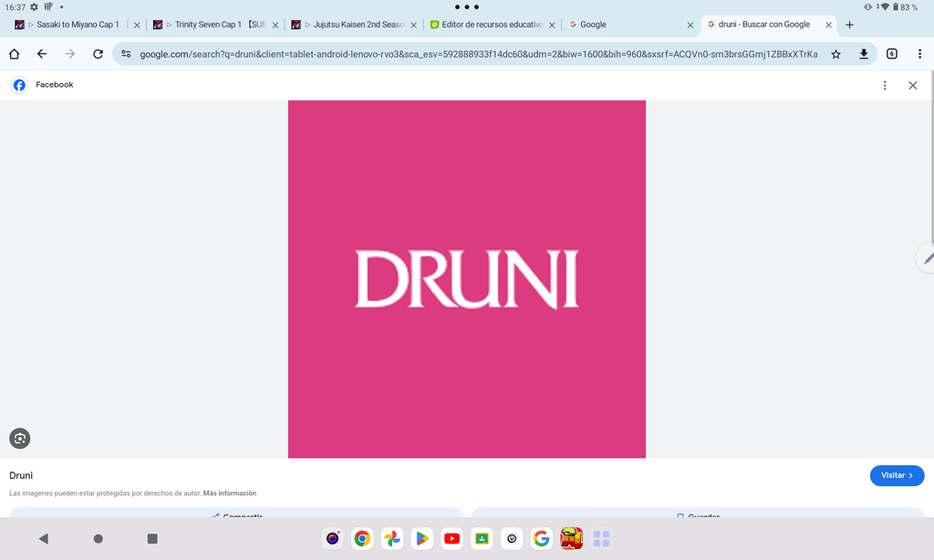The height and width of the screenshot is (560, 934).
Task: Click the Druni image title text
Action: point(21,475)
